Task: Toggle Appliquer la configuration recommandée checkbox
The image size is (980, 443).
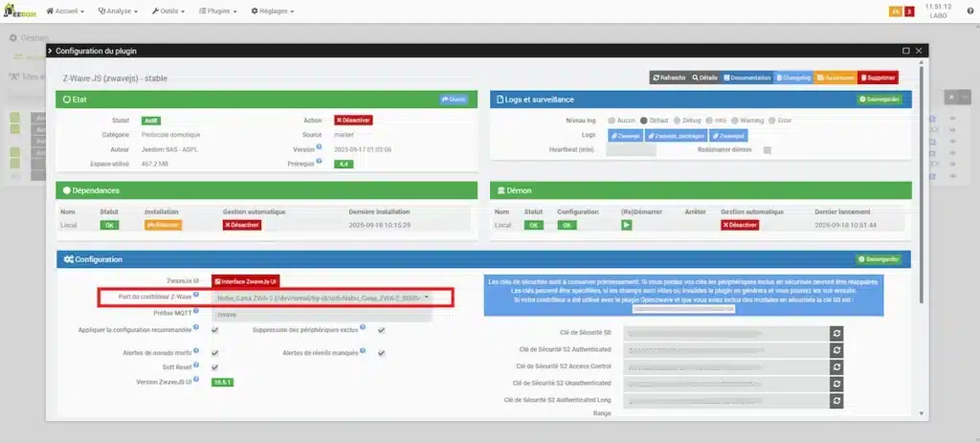Action: click(x=215, y=330)
